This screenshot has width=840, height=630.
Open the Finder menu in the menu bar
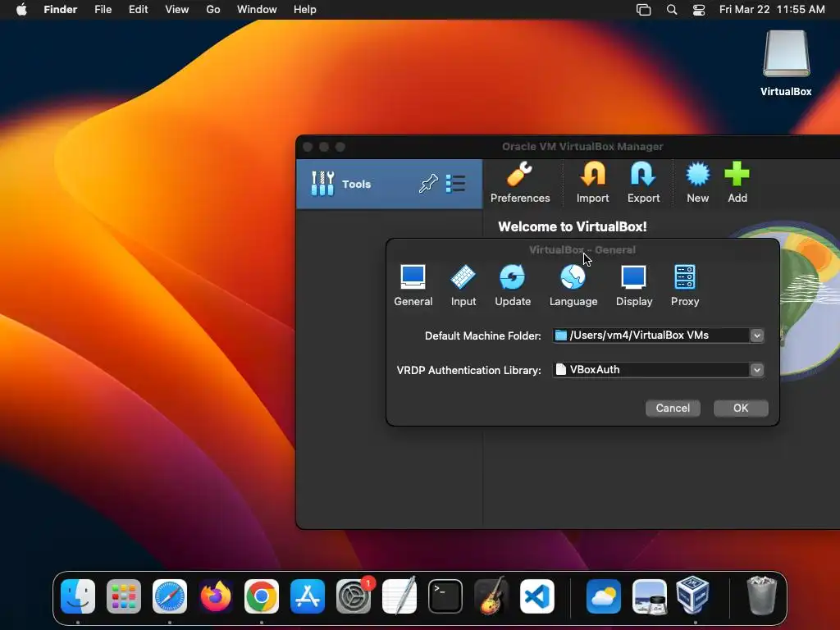[61, 10]
